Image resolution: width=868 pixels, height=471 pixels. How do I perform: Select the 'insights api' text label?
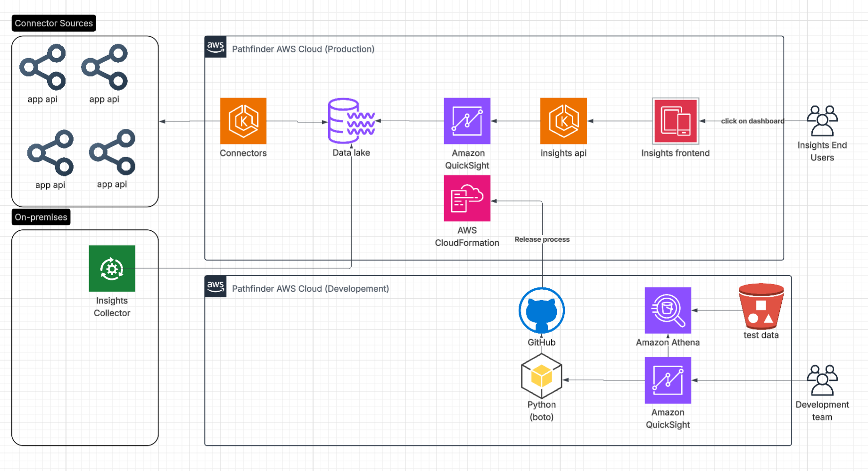point(563,153)
